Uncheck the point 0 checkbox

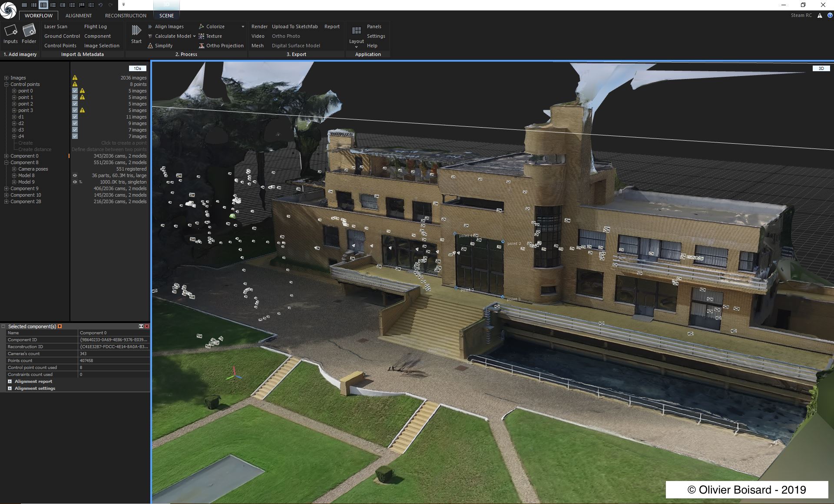75,91
